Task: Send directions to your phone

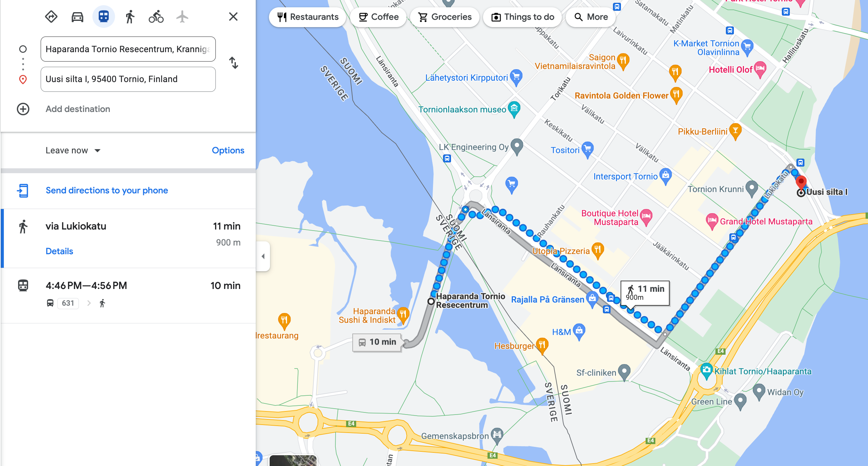Action: pyautogui.click(x=107, y=191)
